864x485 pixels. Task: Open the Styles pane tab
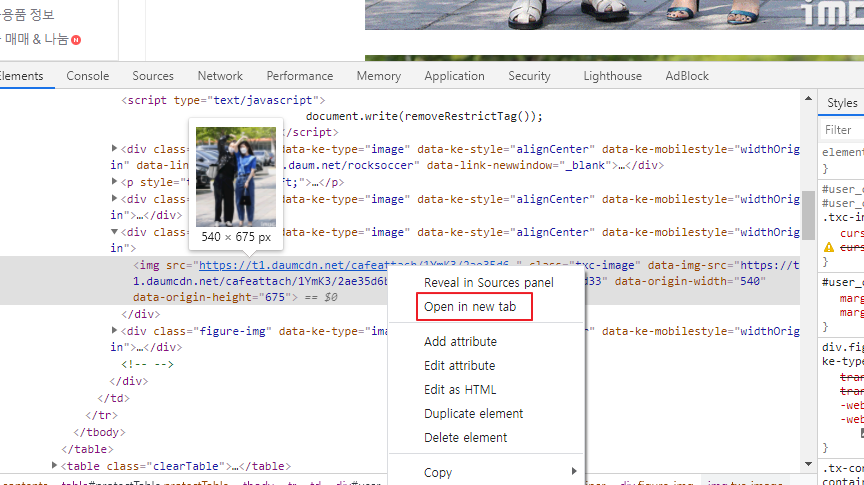tap(842, 103)
